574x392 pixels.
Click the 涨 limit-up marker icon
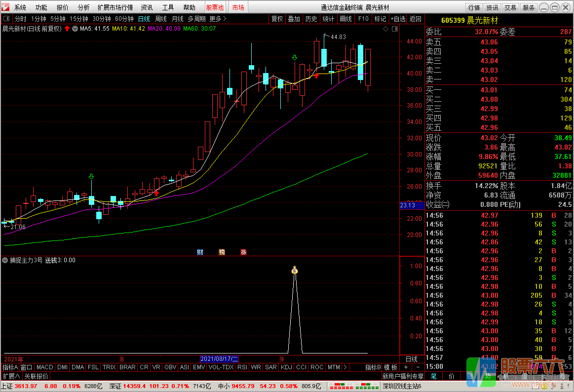click(x=243, y=252)
